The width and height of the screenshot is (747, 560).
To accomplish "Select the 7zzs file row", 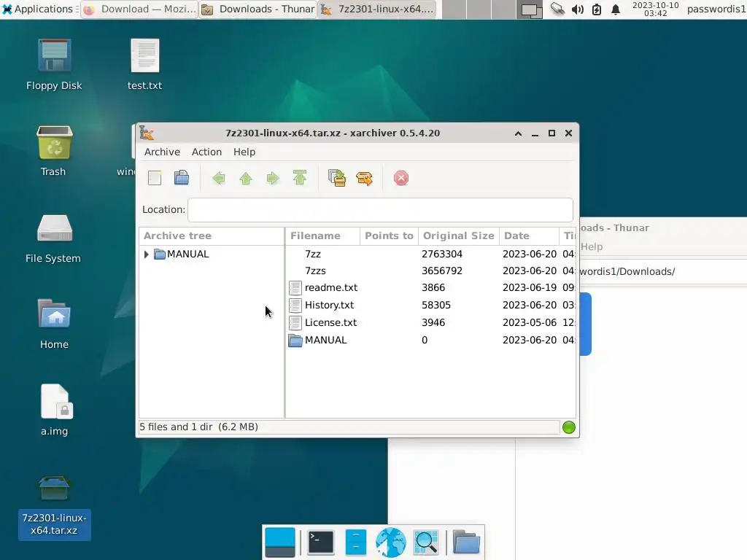I will click(x=430, y=271).
